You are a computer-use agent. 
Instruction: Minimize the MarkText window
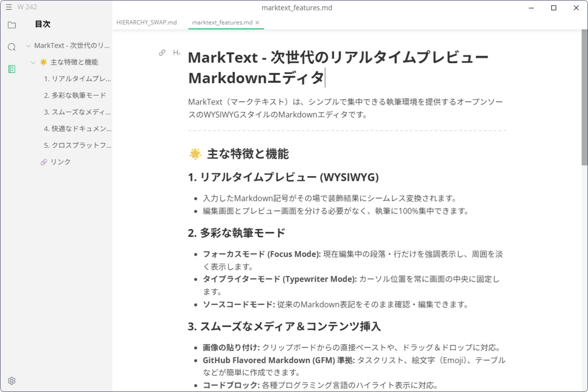tap(531, 8)
